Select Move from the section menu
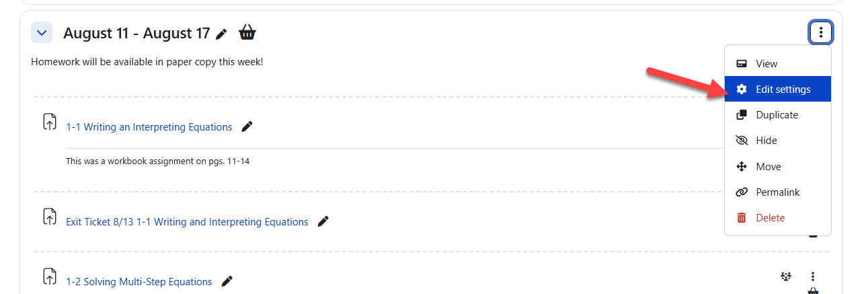Image resolution: width=868 pixels, height=294 pixels. click(x=768, y=167)
